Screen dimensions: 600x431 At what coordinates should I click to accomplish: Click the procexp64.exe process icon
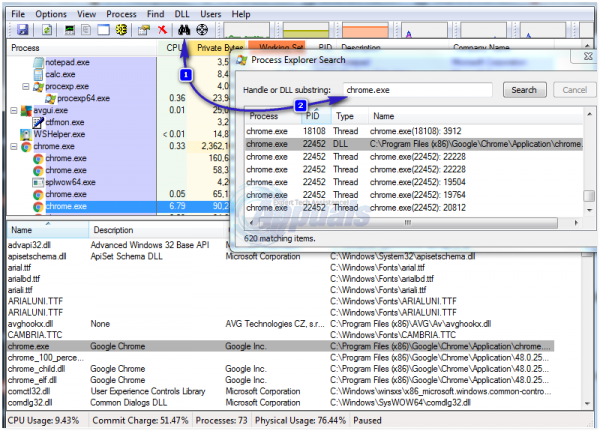point(51,98)
